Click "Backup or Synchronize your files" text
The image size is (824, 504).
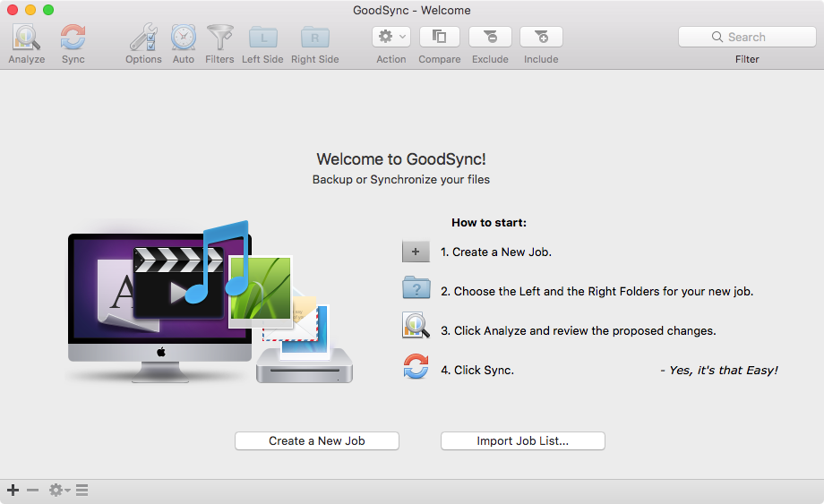pyautogui.click(x=401, y=180)
